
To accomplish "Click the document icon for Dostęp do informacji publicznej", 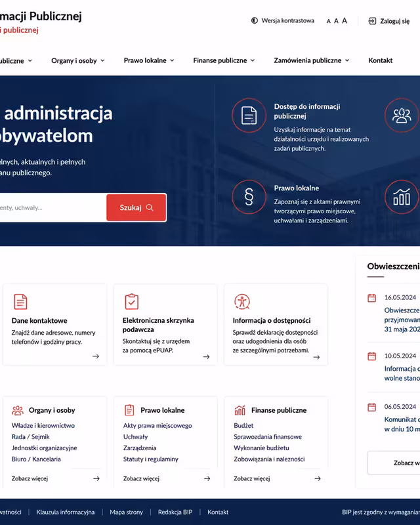I will [249, 115].
